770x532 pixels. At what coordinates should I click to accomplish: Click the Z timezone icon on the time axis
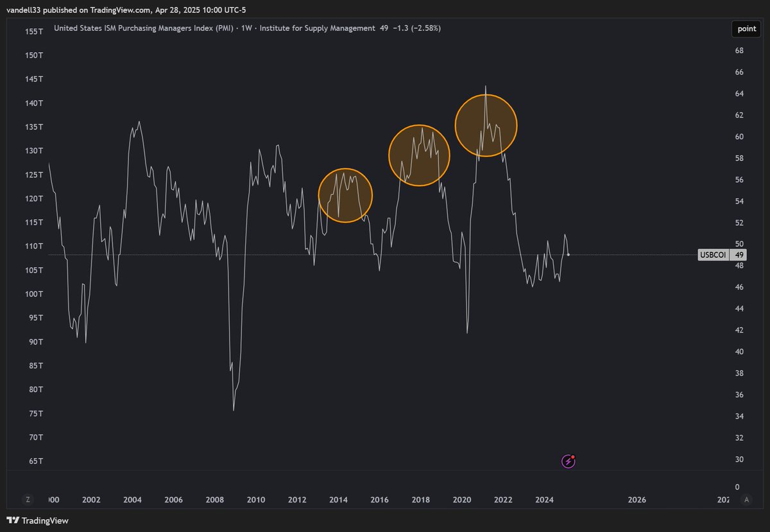[x=28, y=499]
